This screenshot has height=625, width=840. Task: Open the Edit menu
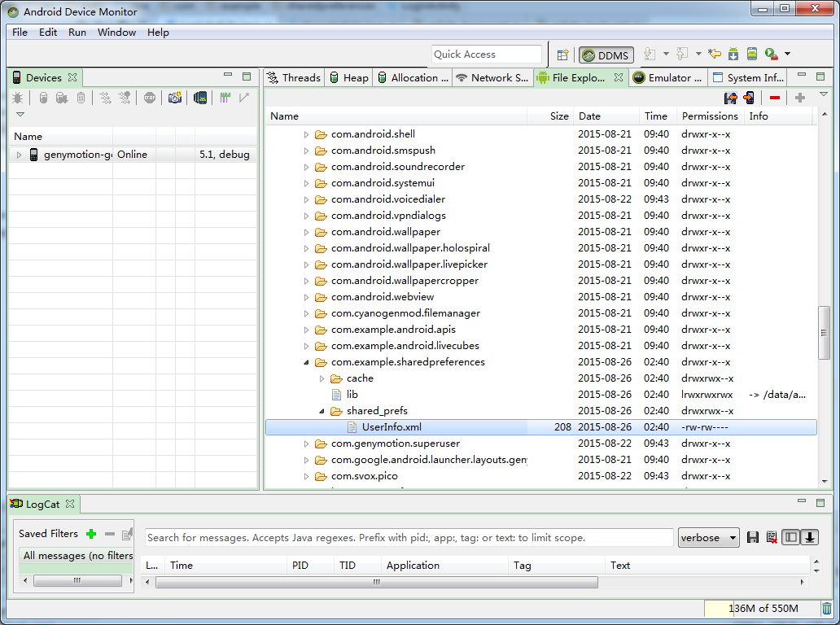click(48, 32)
